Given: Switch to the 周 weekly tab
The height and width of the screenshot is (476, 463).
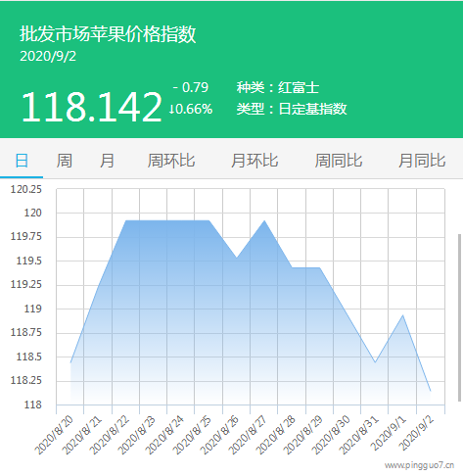Looking at the screenshot, I should (65, 161).
